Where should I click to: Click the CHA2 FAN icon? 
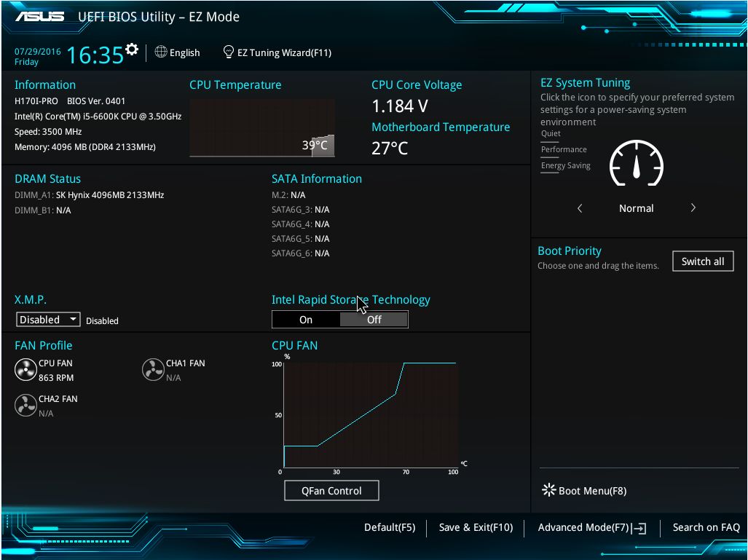tap(25, 406)
